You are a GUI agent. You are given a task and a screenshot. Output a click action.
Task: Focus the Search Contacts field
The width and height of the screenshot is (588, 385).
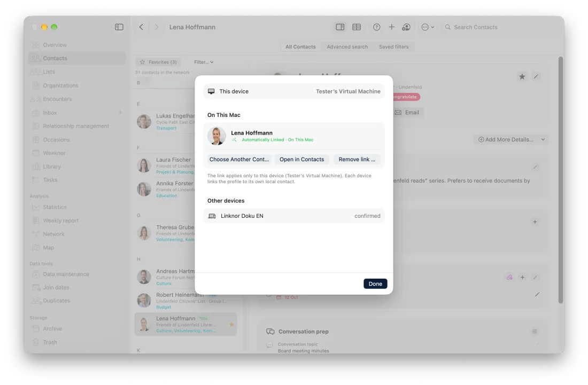tap(497, 27)
